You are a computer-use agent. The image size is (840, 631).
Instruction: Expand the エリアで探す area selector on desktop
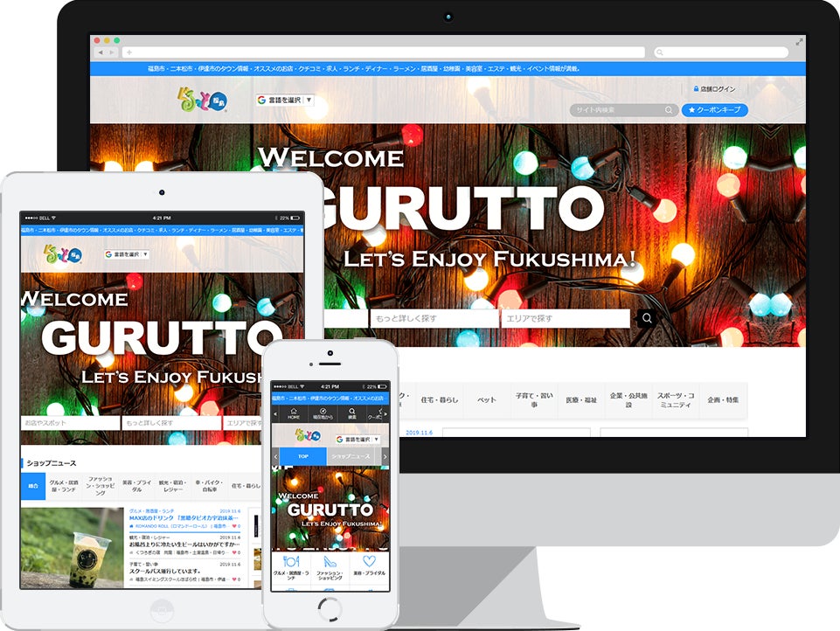[x=565, y=318]
